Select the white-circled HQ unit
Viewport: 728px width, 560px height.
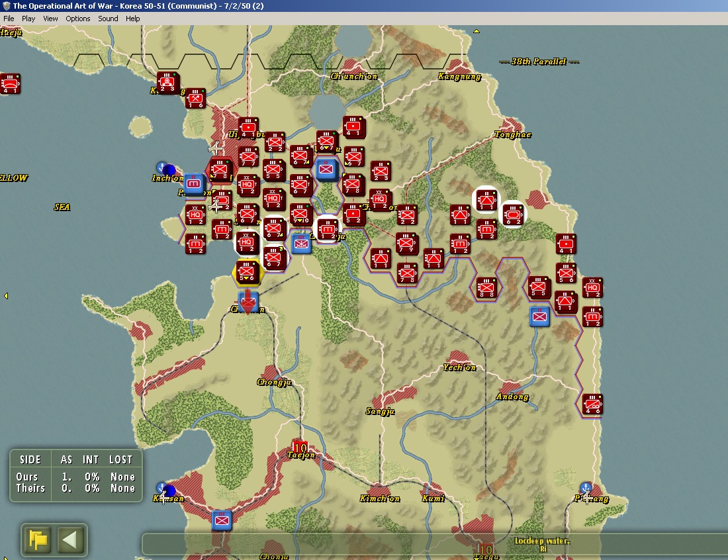coord(248,243)
